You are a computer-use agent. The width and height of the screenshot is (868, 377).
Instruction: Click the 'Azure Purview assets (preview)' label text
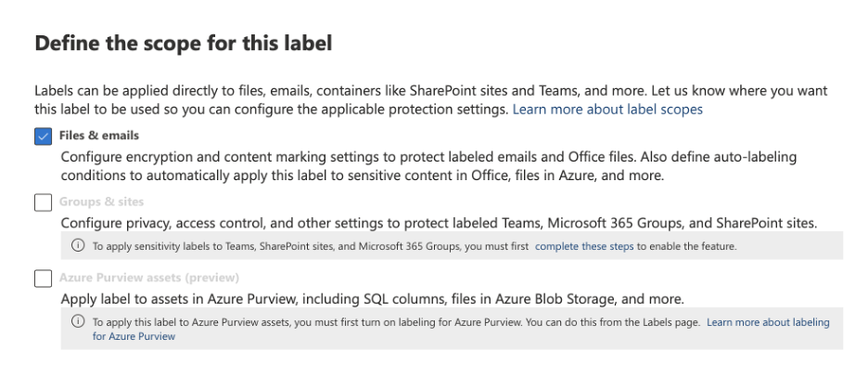[149, 278]
